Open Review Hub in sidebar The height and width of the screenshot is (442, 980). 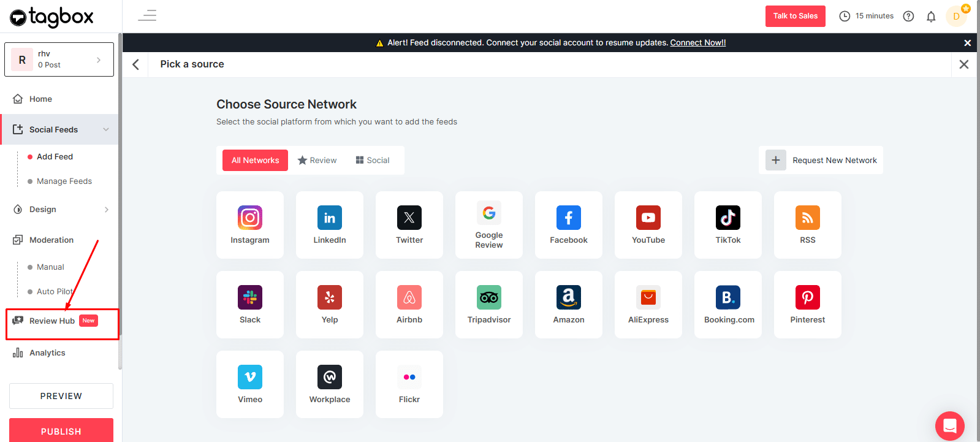click(52, 321)
